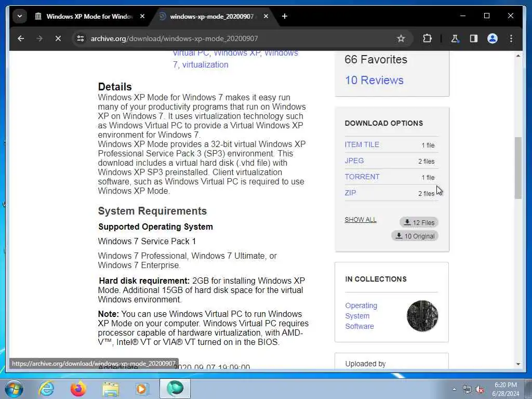The width and height of the screenshot is (532, 399).
Task: Click the 'Hard disk requirement:' label
Action: (x=144, y=281)
